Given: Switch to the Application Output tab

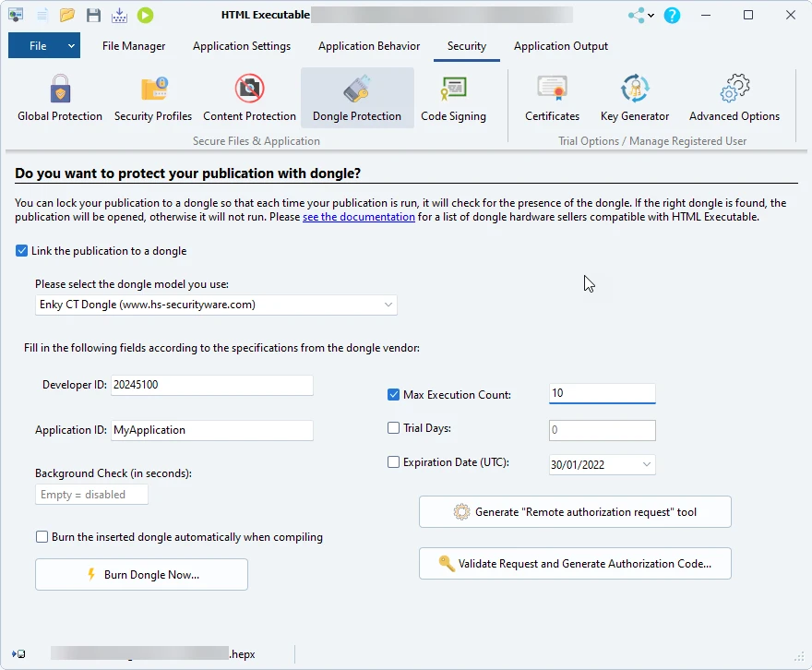Looking at the screenshot, I should point(561,46).
